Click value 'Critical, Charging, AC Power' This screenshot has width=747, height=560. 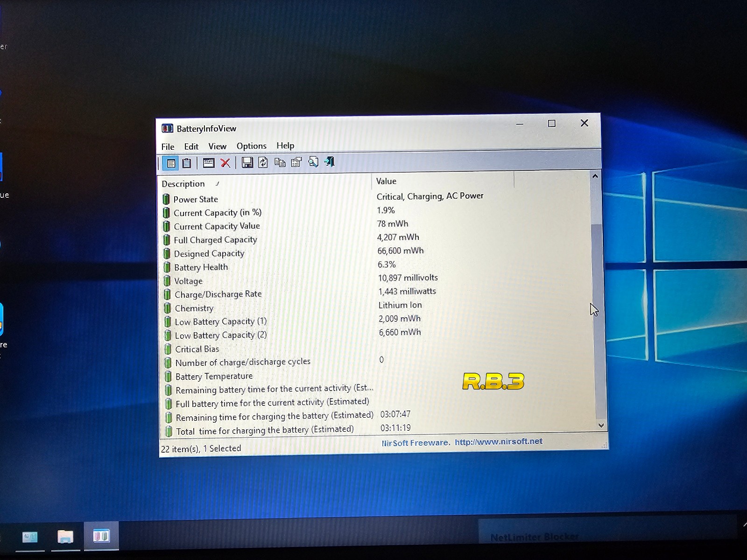[x=430, y=196]
